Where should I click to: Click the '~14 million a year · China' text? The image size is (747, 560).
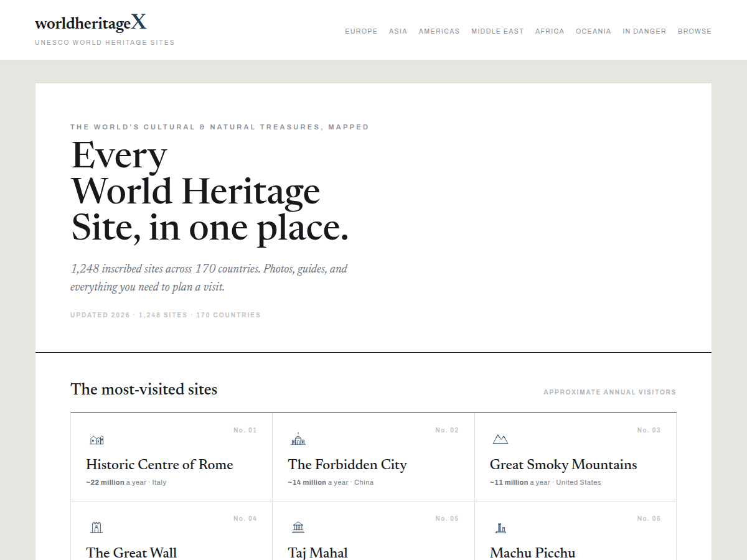(x=331, y=482)
